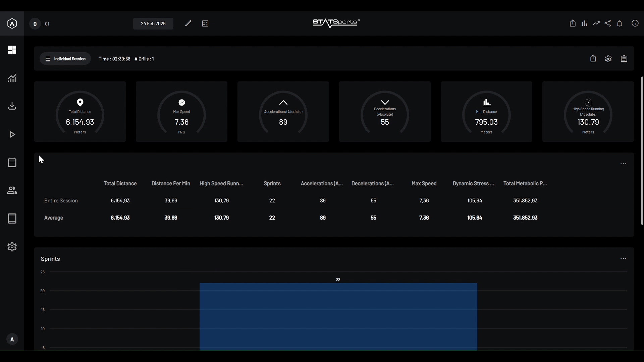Image resolution: width=644 pixels, height=362 pixels.
Task: Open the session clipboard notes icon
Action: pyautogui.click(x=624, y=59)
